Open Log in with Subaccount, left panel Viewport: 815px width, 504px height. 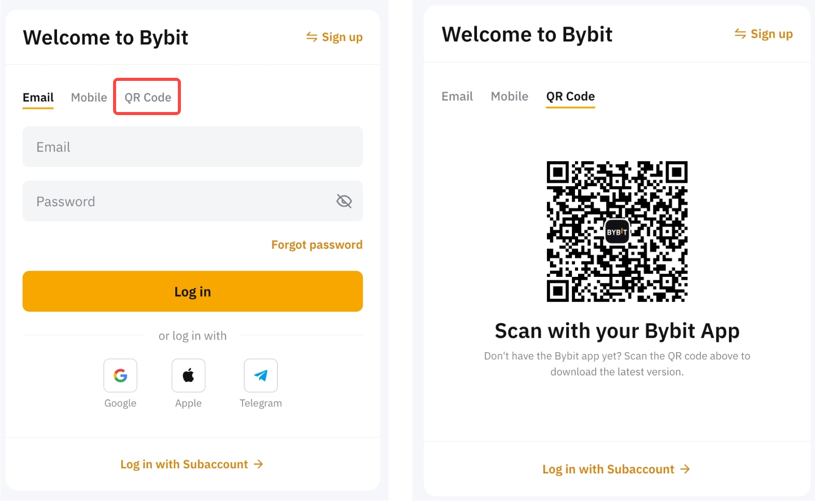click(x=192, y=464)
